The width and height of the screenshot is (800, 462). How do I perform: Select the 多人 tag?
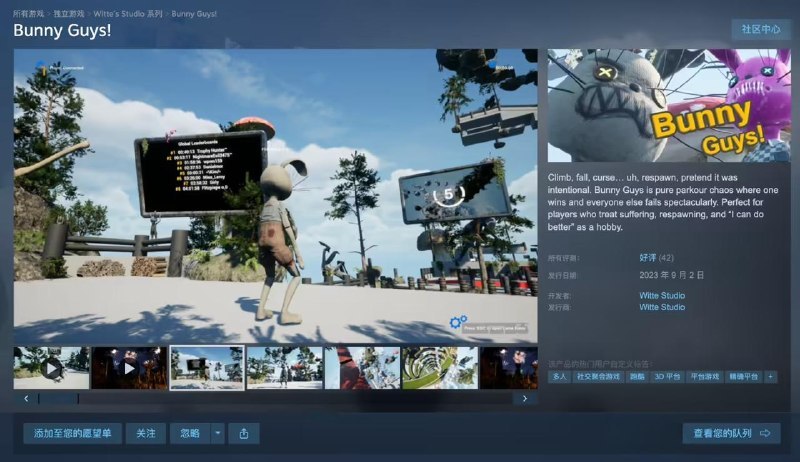click(559, 377)
